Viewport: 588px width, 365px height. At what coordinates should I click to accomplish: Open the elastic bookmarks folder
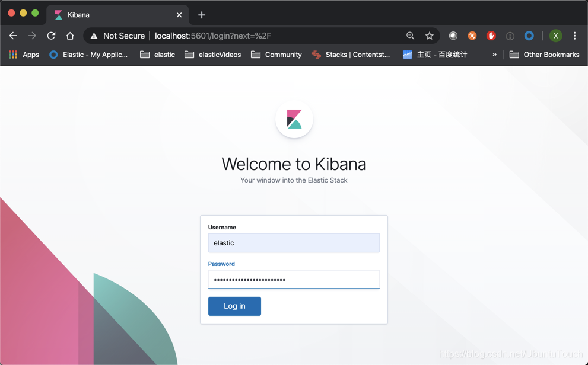157,55
